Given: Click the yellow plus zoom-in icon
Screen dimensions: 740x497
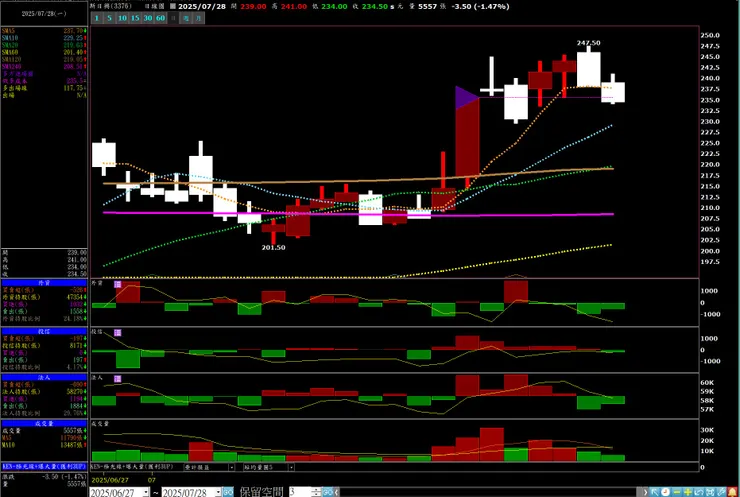Looking at the screenshot, I should tap(688, 492).
